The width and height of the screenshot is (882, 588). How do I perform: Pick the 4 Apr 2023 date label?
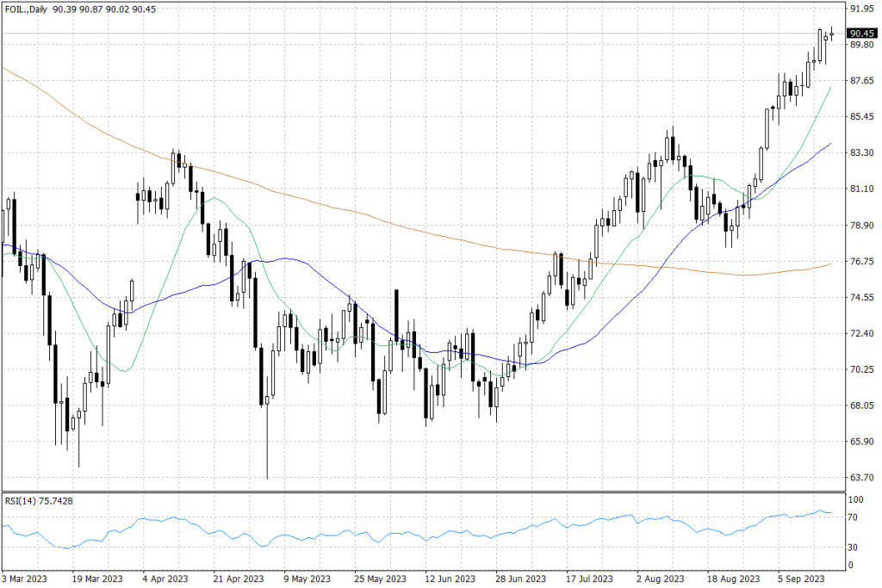pyautogui.click(x=164, y=579)
